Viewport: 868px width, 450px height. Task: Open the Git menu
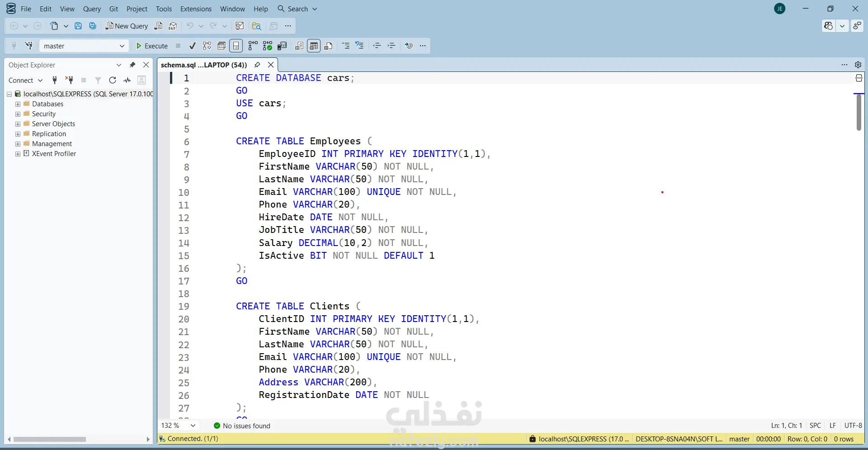(113, 9)
